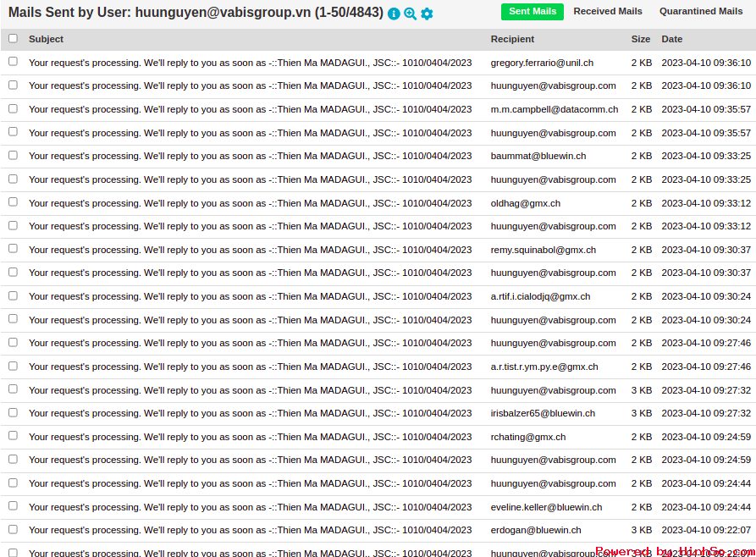756x557 pixels.
Task: Open the mail subject sent to gregory.ferrario@unil.ch
Action: click(251, 63)
